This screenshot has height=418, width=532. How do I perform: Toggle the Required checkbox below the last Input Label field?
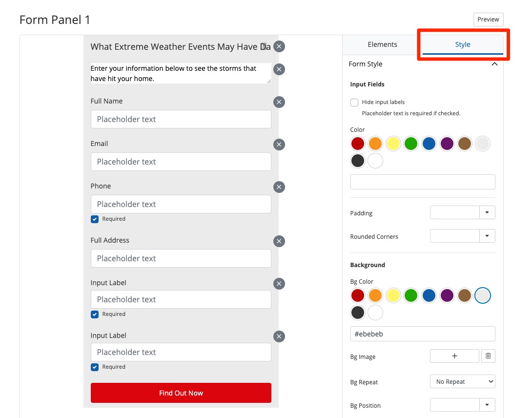[95, 367]
